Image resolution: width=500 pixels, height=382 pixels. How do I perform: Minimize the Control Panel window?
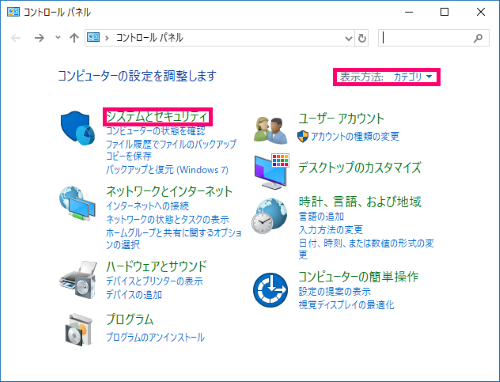point(409,12)
